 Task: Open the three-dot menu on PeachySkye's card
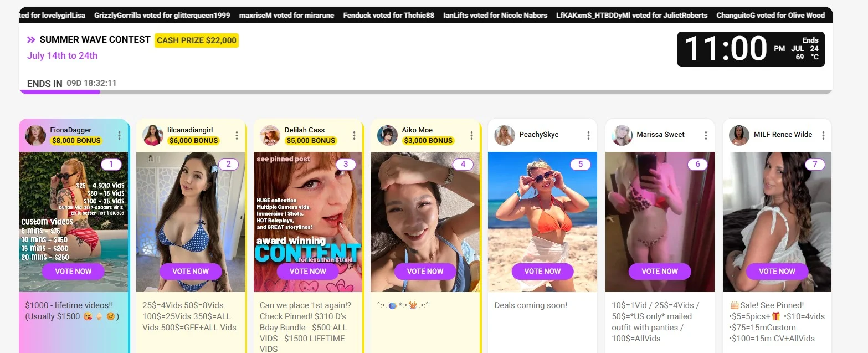[x=588, y=135]
